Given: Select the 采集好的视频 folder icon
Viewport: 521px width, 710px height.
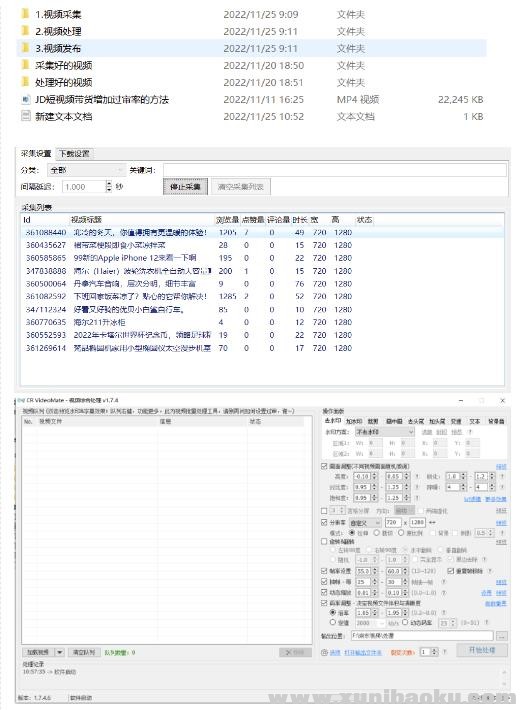Looking at the screenshot, I should click(x=26, y=65).
